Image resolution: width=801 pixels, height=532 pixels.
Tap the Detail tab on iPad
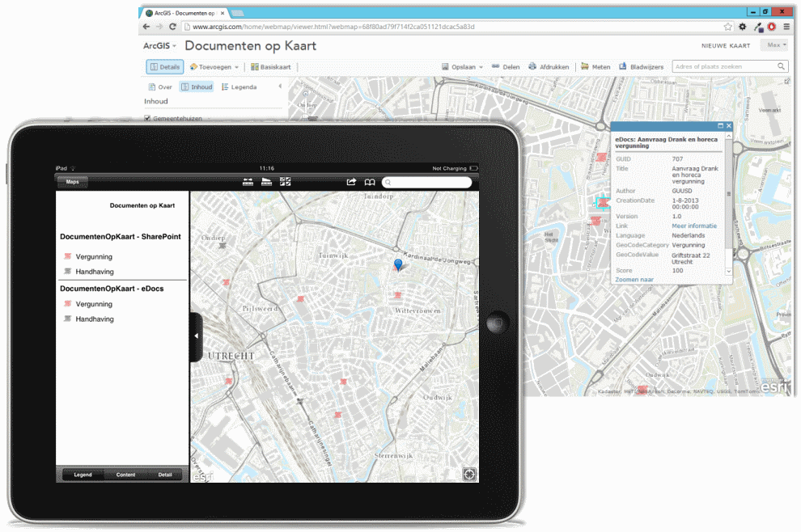pos(165,475)
